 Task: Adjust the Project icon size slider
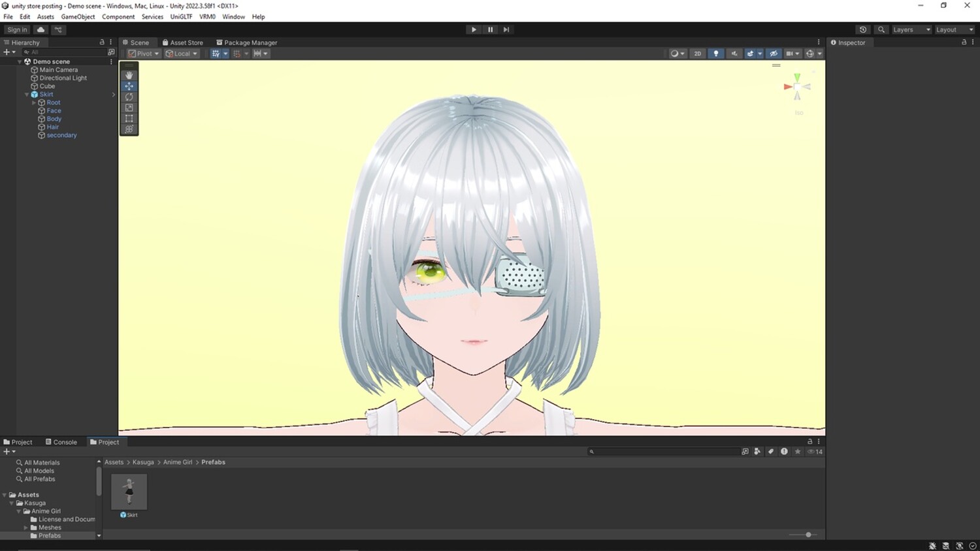803,535
